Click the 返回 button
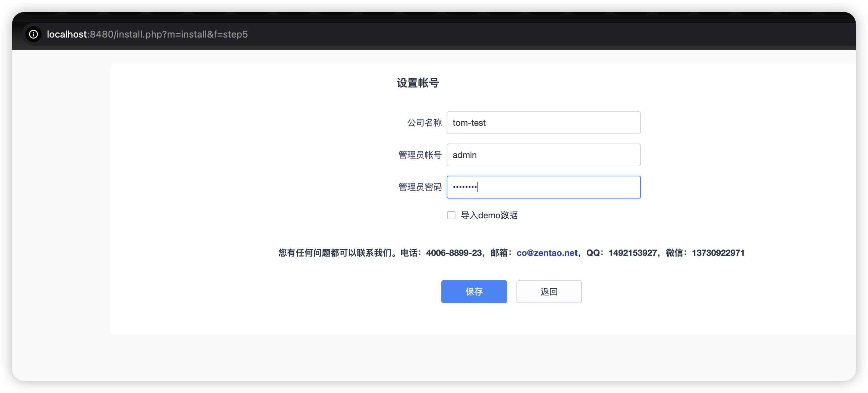 pos(549,291)
